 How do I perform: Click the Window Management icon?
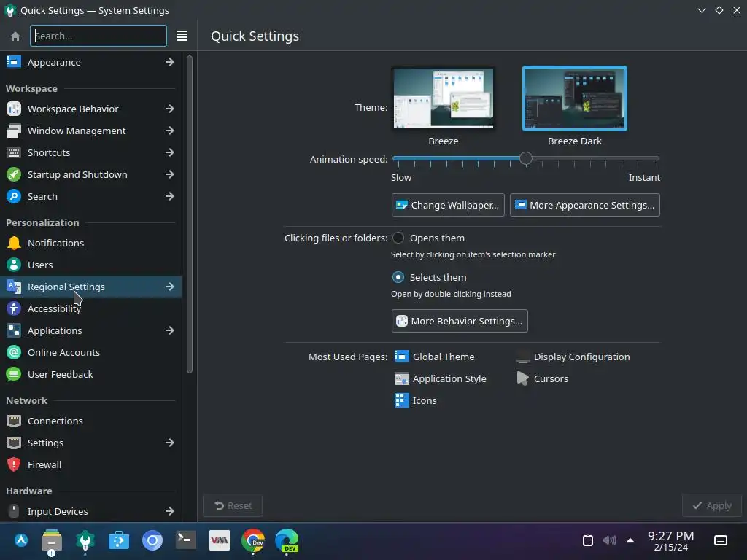14,131
